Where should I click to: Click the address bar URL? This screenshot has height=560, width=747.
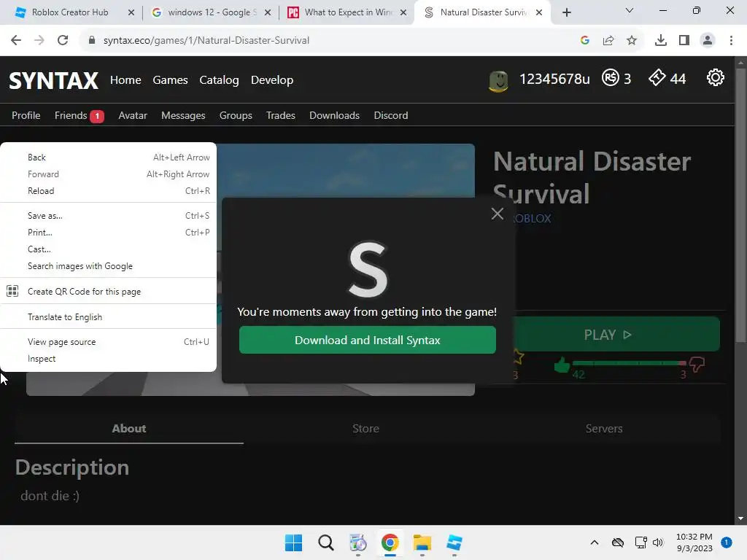(206, 41)
